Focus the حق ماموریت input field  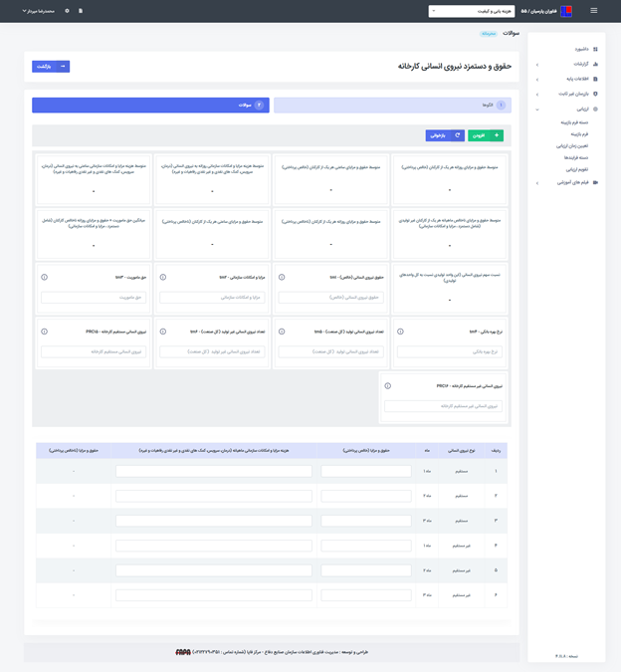pyautogui.click(x=94, y=298)
